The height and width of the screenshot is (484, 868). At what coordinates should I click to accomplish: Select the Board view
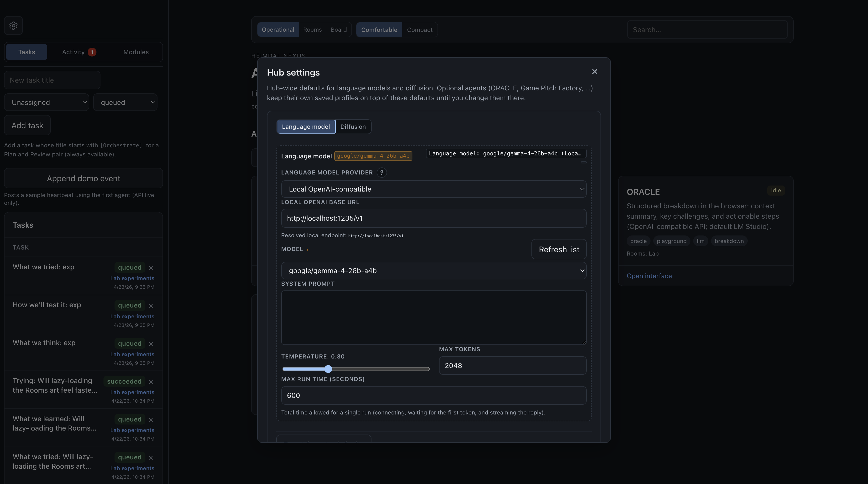pyautogui.click(x=339, y=30)
